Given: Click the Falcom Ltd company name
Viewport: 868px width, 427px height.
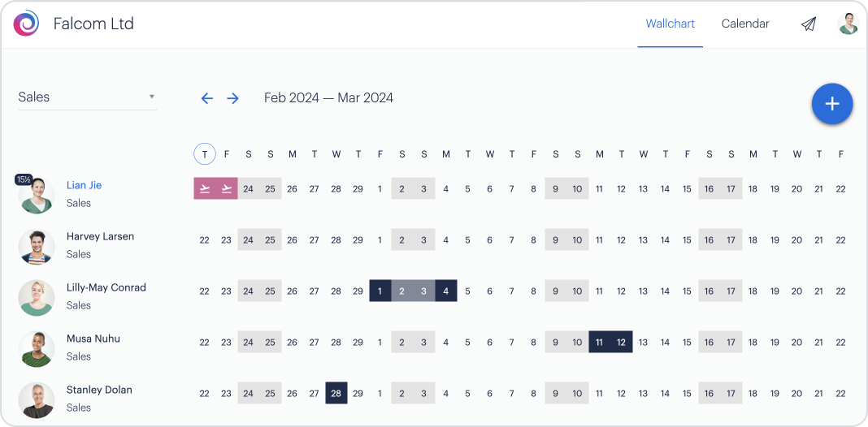Looking at the screenshot, I should tap(93, 24).
